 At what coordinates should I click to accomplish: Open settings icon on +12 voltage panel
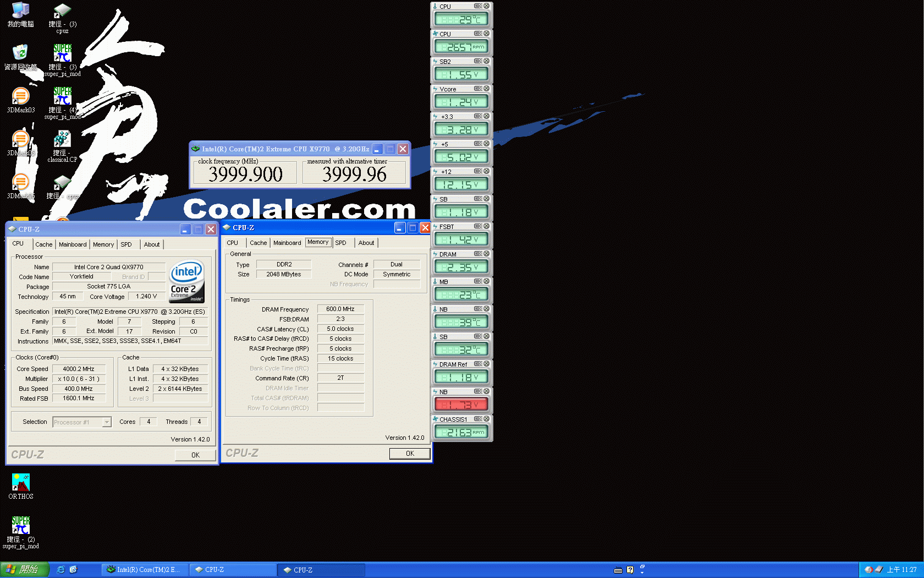pyautogui.click(x=478, y=171)
